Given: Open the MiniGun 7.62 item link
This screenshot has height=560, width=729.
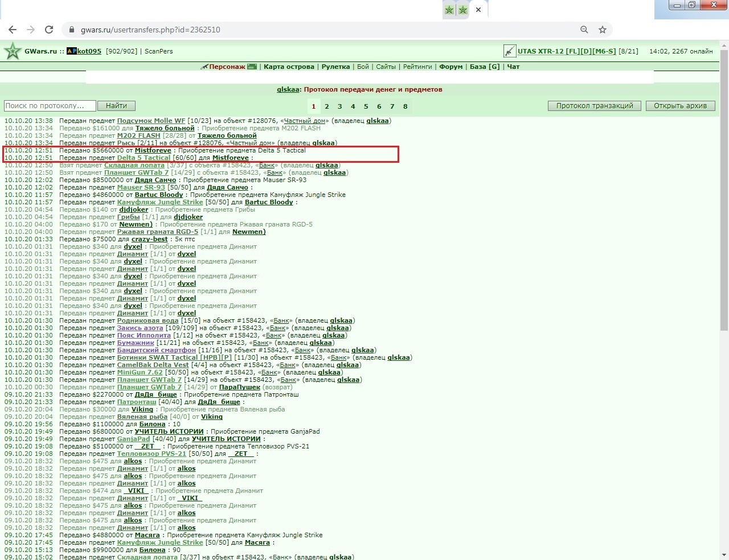Looking at the screenshot, I should tap(140, 372).
